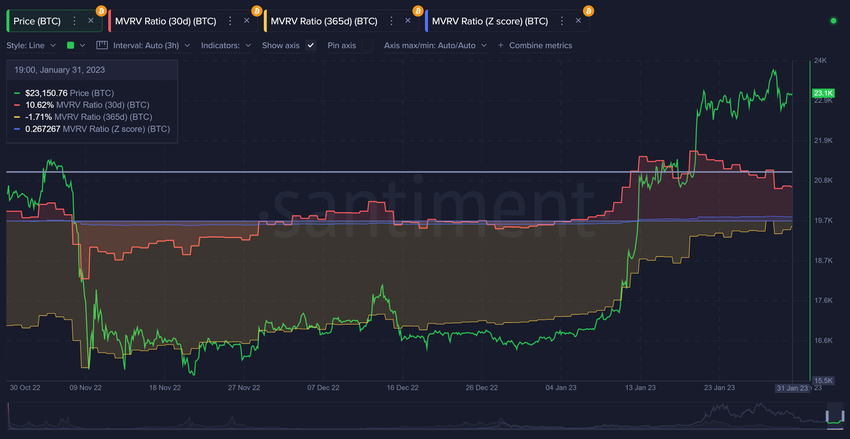
Task: Open Axis max/min: Auto/Auto dropdown
Action: (x=435, y=46)
